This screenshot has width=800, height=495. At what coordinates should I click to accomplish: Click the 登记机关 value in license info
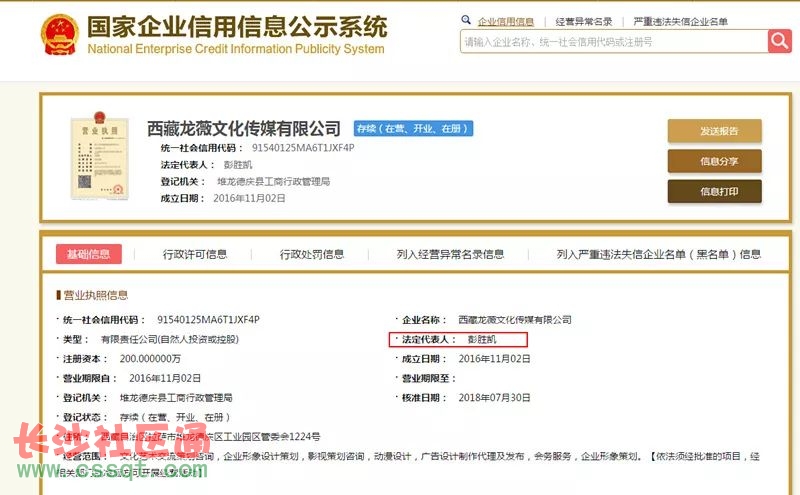point(176,398)
